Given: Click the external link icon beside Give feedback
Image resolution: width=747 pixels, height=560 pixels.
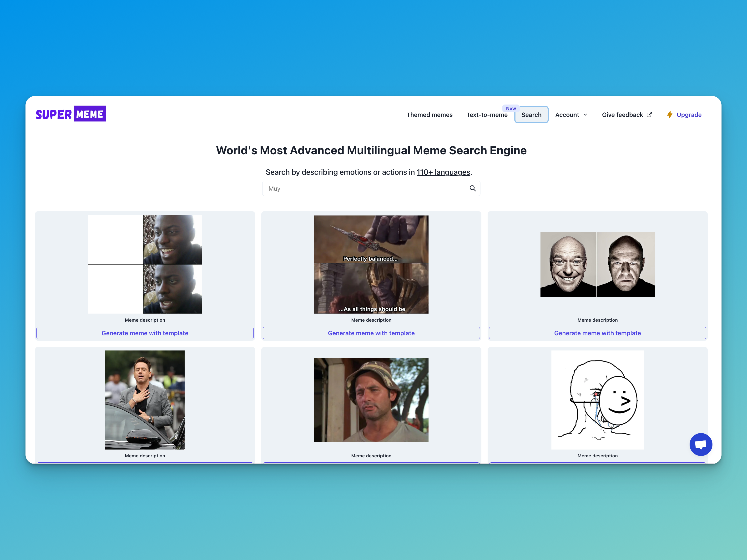Looking at the screenshot, I should point(649,115).
